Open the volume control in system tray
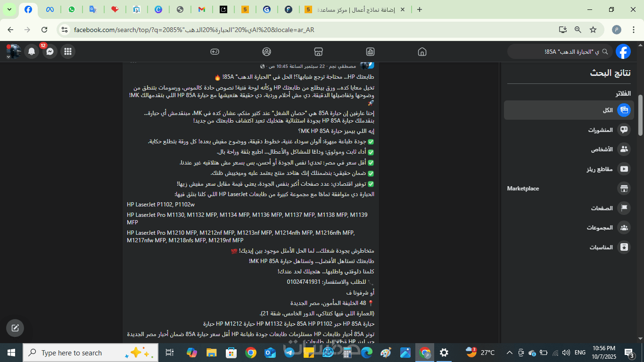Screen dimensions: 644x362 (566, 353)
